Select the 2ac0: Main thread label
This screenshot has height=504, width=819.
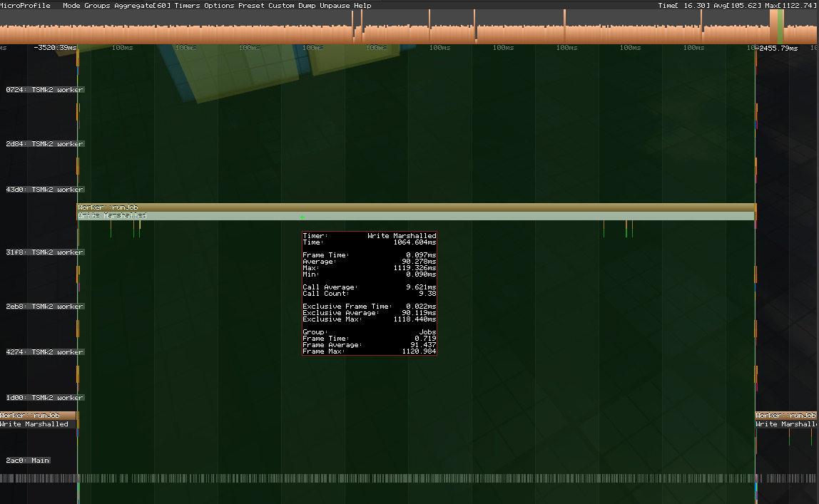(x=28, y=461)
